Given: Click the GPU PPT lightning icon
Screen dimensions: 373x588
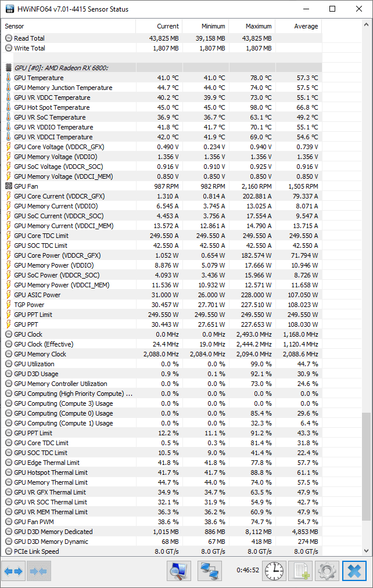Looking at the screenshot, I should [9, 324].
